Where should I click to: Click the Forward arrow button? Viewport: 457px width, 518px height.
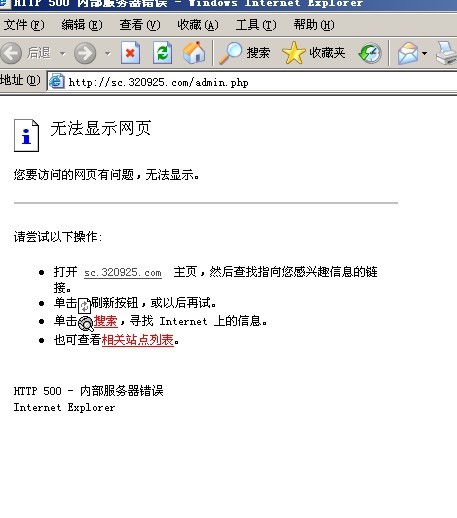(x=85, y=53)
